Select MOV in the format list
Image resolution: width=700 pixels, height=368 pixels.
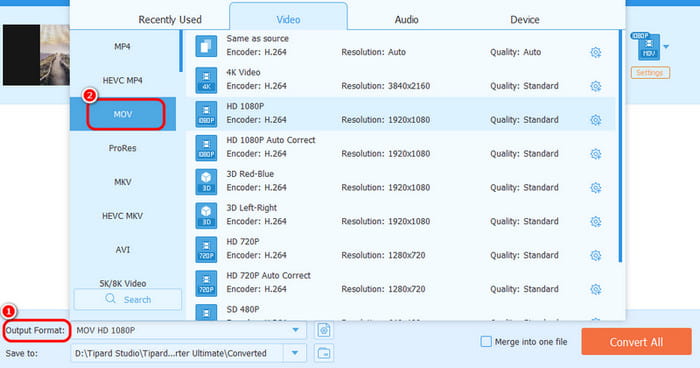pos(122,114)
